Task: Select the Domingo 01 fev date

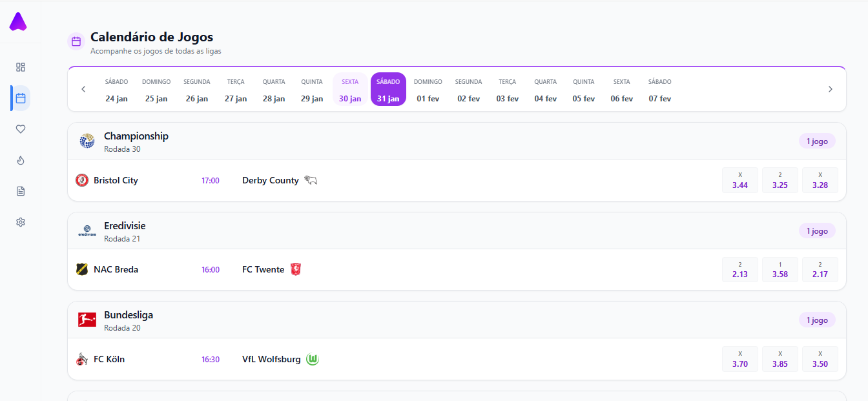Action: 428,89
